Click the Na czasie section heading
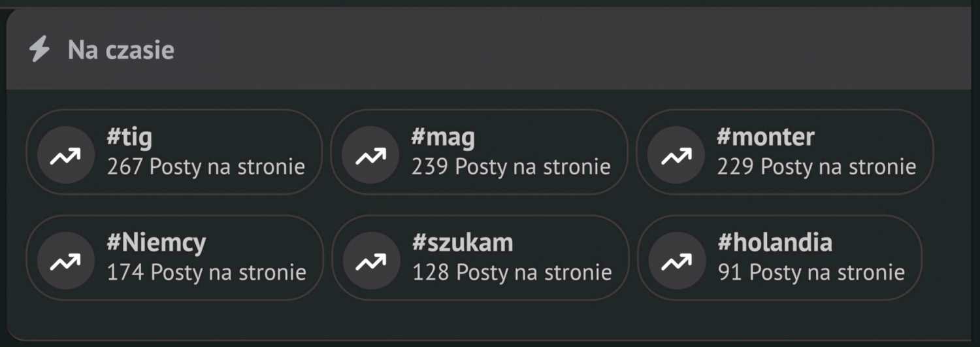The height and width of the screenshot is (347, 980). coord(121,50)
